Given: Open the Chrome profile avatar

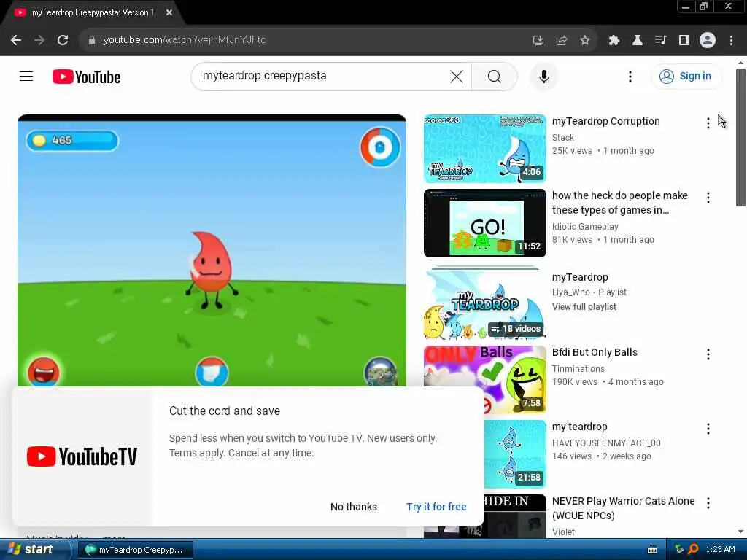Looking at the screenshot, I should 708,40.
